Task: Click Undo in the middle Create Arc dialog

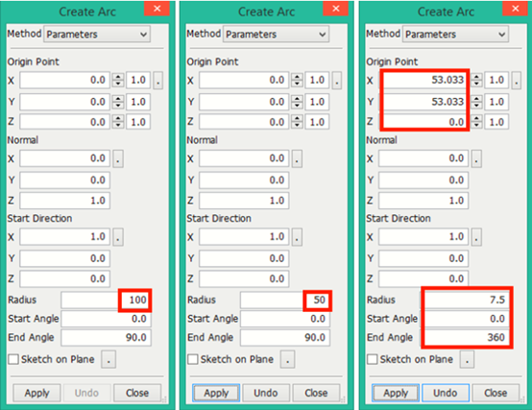Action: click(x=266, y=393)
